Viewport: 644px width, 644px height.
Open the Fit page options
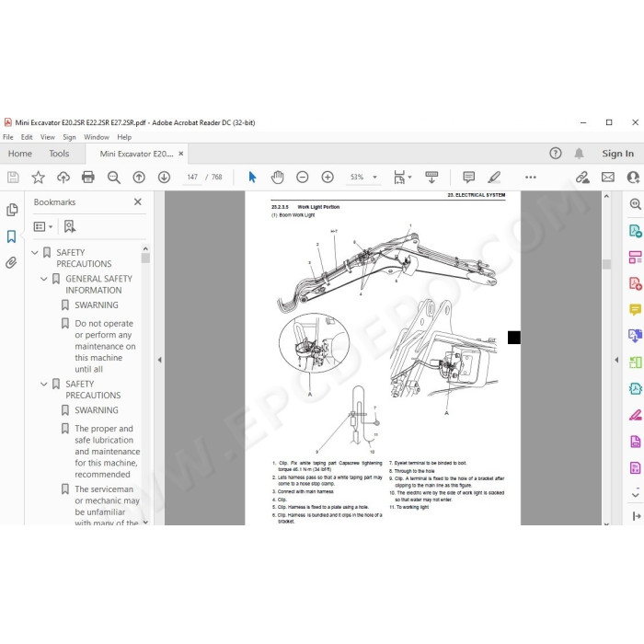click(x=402, y=177)
